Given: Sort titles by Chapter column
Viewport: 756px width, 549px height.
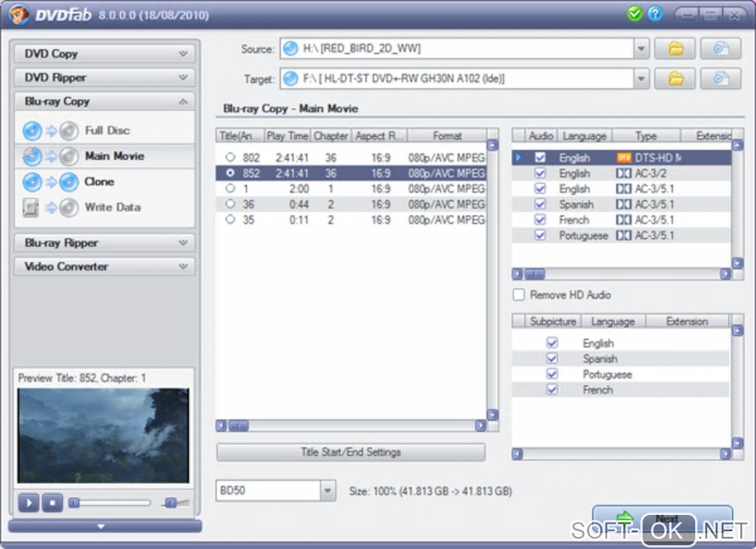Looking at the screenshot, I should tap(331, 136).
